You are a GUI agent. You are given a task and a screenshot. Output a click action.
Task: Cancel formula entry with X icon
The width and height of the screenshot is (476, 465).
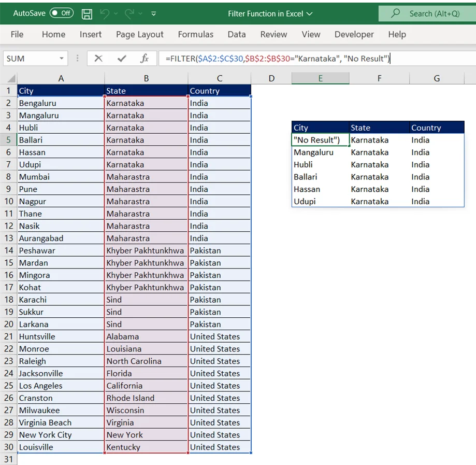[98, 59]
